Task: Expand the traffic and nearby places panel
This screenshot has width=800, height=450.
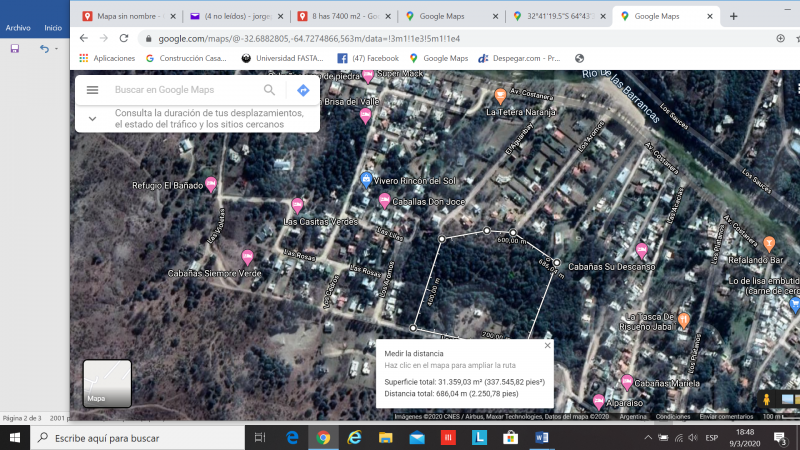Action: click(x=91, y=118)
